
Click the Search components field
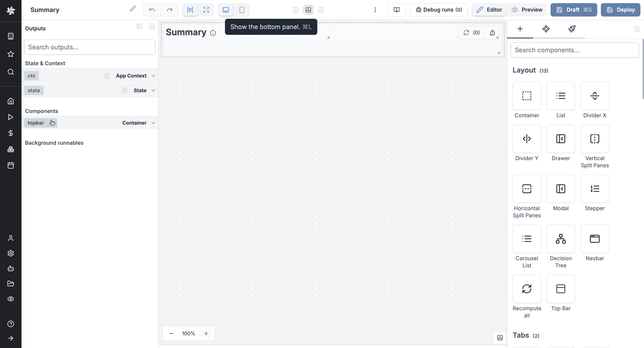click(x=574, y=50)
